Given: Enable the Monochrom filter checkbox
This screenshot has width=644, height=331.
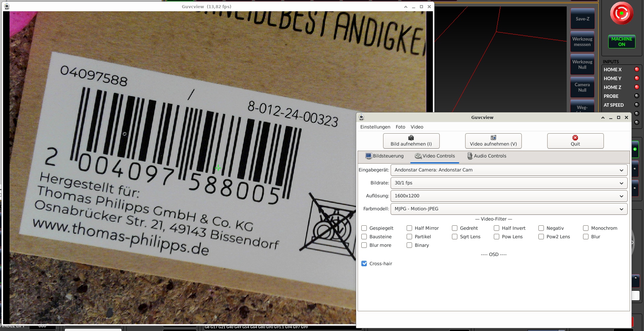Looking at the screenshot, I should pos(586,228).
